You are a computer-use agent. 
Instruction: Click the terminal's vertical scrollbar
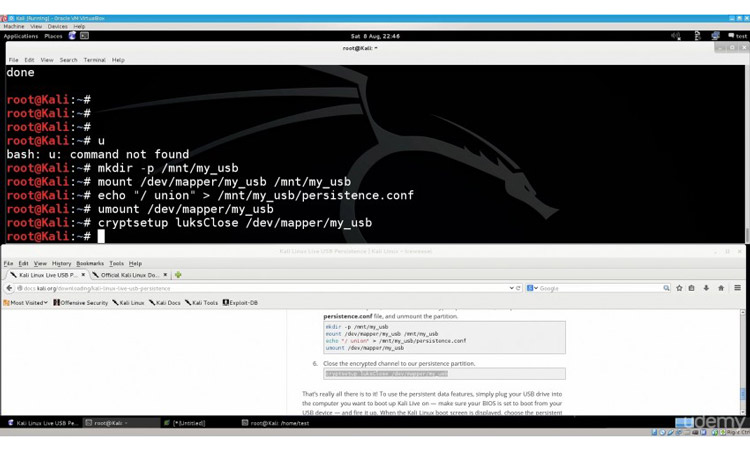(747, 154)
